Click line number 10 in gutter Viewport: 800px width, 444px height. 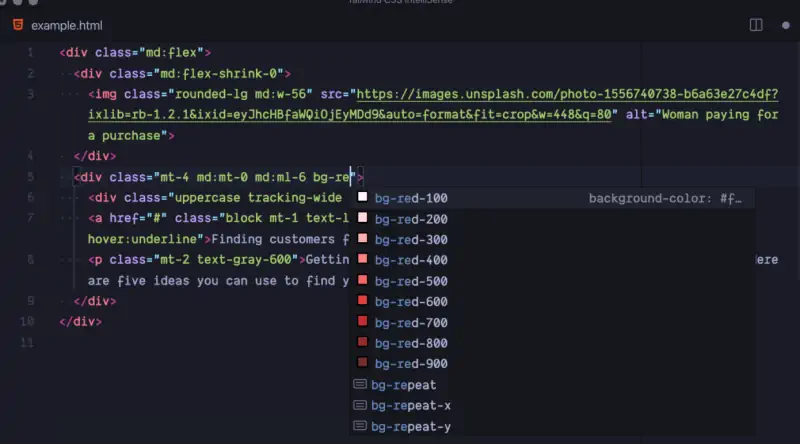28,322
